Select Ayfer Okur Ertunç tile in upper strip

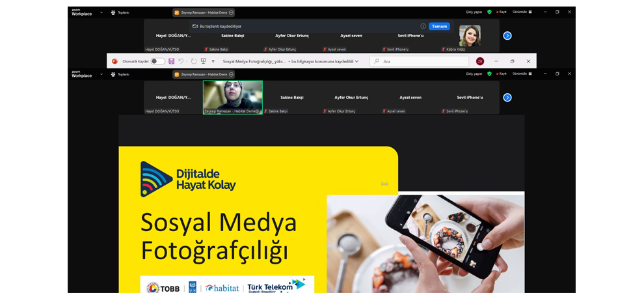click(292, 36)
